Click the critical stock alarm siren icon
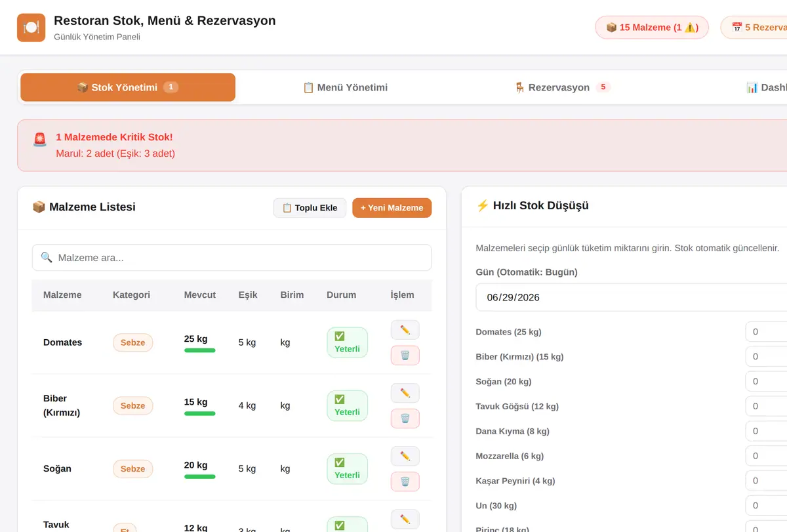 [40, 140]
